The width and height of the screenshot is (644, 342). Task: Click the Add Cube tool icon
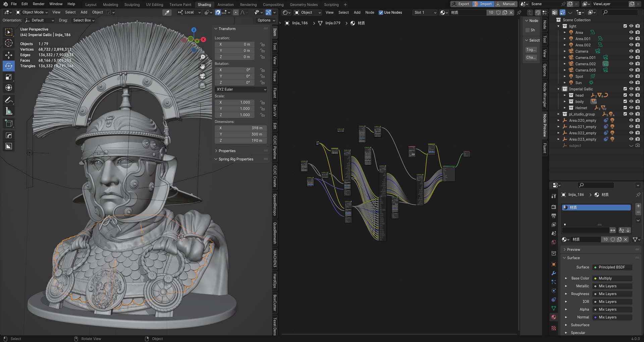(x=9, y=123)
